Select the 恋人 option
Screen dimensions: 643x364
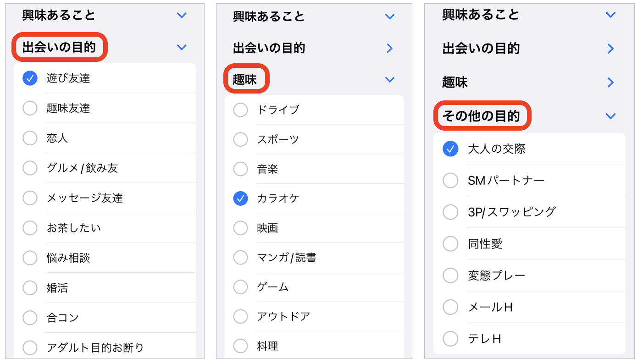[30, 138]
